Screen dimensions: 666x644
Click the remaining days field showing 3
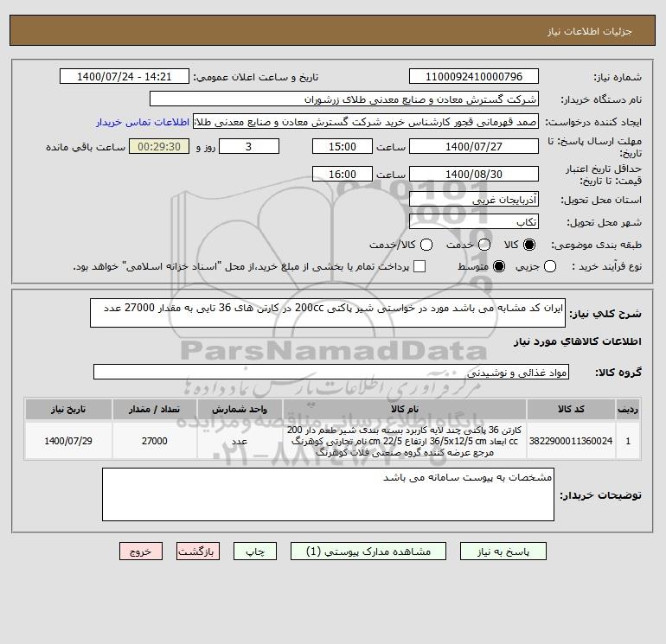249,146
